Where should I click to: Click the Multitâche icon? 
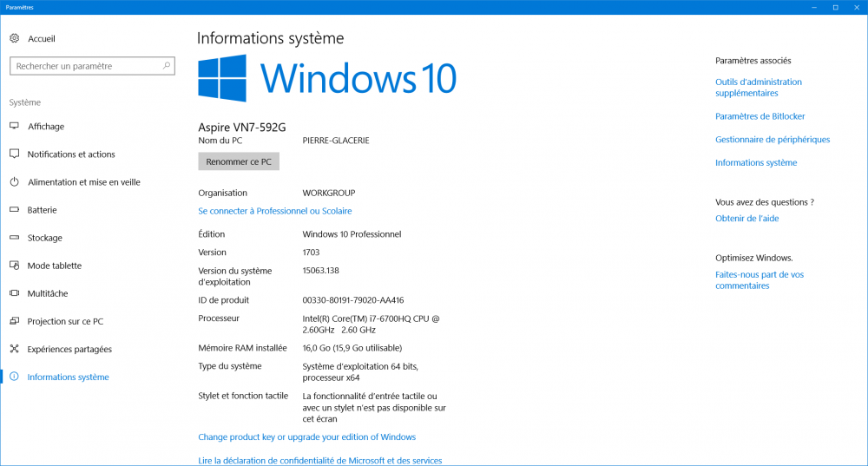click(14, 293)
